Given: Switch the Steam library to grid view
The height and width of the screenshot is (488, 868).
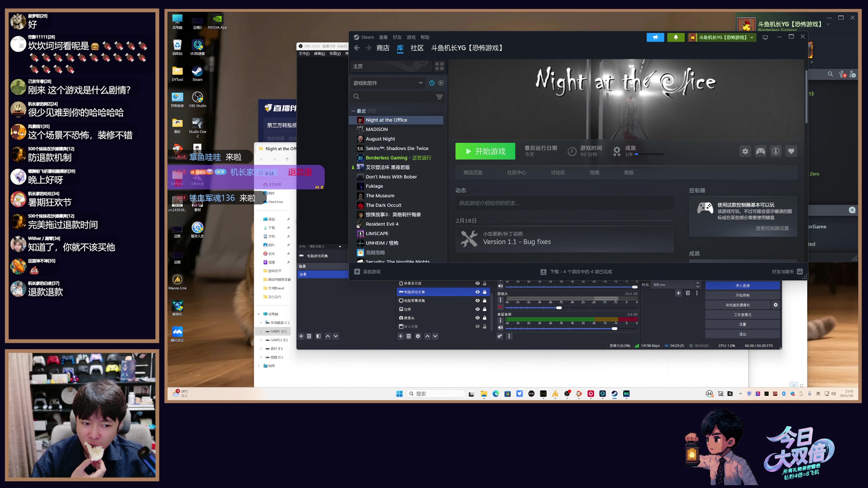Looking at the screenshot, I should point(439,66).
